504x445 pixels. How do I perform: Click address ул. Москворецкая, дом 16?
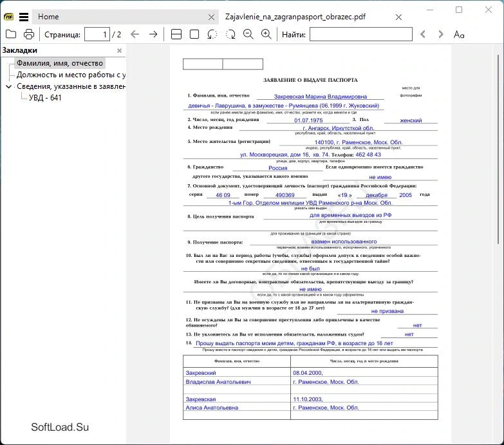[x=274, y=155]
